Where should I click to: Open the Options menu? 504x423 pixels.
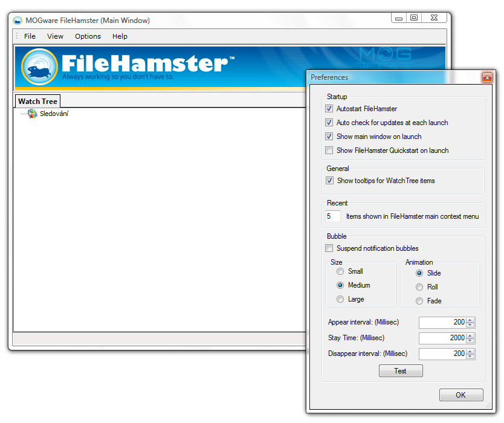(88, 36)
